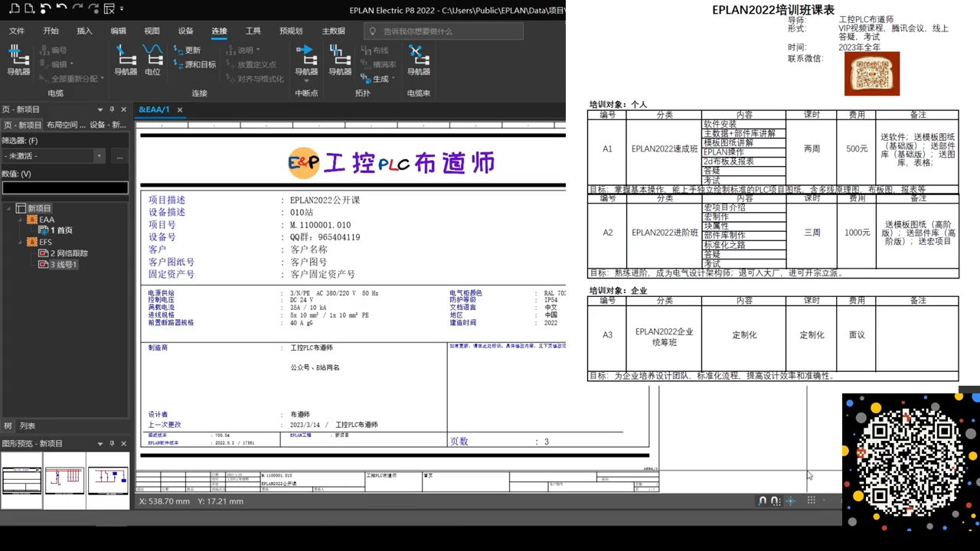Switch to the 主数据 ribbon tab
This screenshot has height=551, width=980.
pos(333,31)
